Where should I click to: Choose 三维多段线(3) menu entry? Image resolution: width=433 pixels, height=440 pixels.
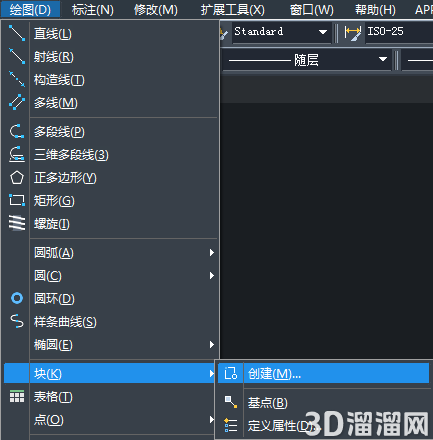[x=111, y=155]
